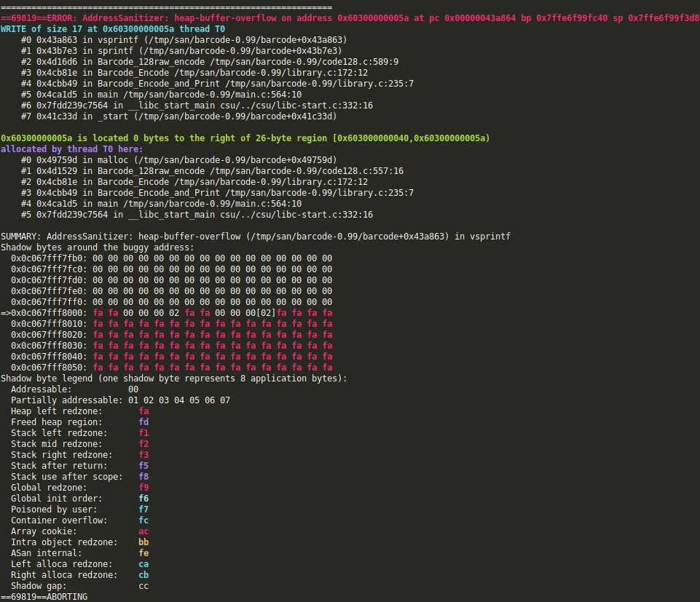
Task: Select shadow row 0x0c067fff8010
Action: [171, 324]
